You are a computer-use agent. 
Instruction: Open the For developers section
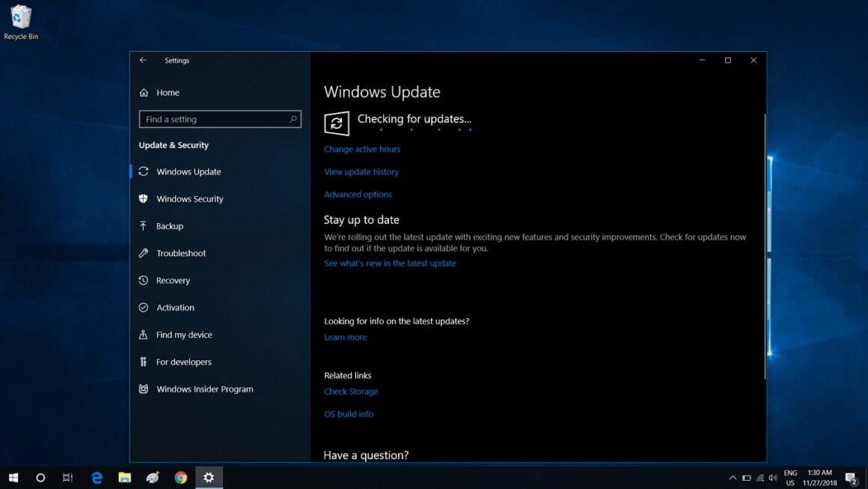pyautogui.click(x=182, y=362)
